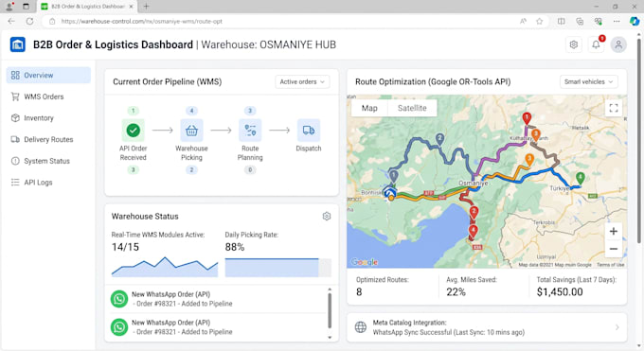This screenshot has height=351, width=644.
Task: Zoom in on the route map
Action: pos(613,231)
